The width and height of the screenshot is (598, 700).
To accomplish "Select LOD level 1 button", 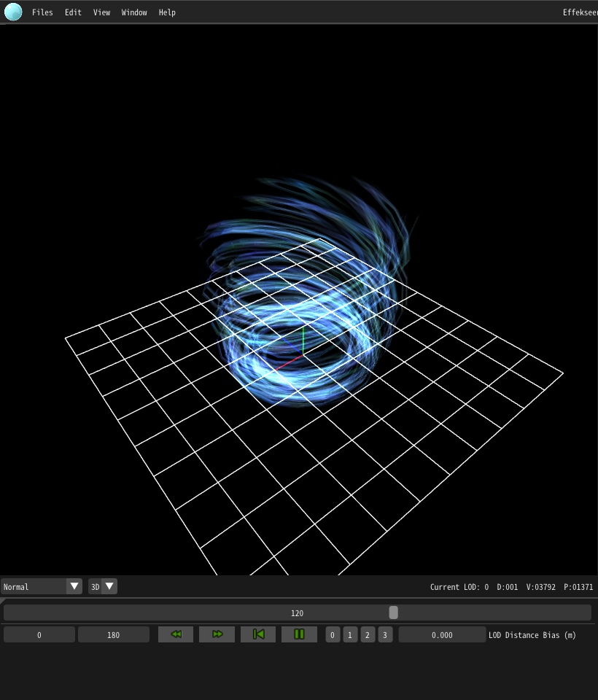I will (350, 635).
